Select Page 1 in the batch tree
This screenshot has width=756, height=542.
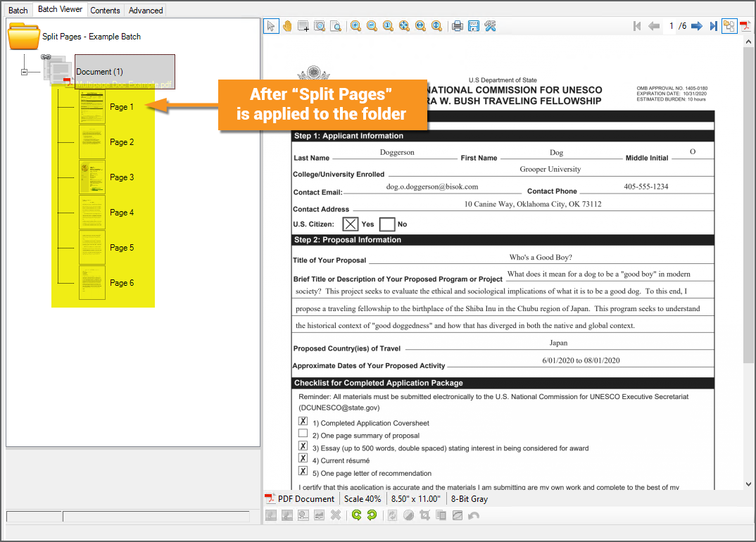click(x=122, y=107)
